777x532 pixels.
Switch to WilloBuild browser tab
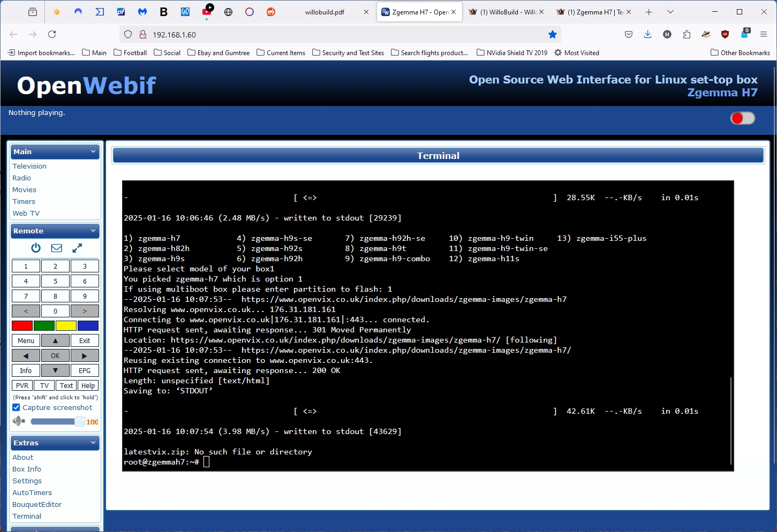[506, 12]
